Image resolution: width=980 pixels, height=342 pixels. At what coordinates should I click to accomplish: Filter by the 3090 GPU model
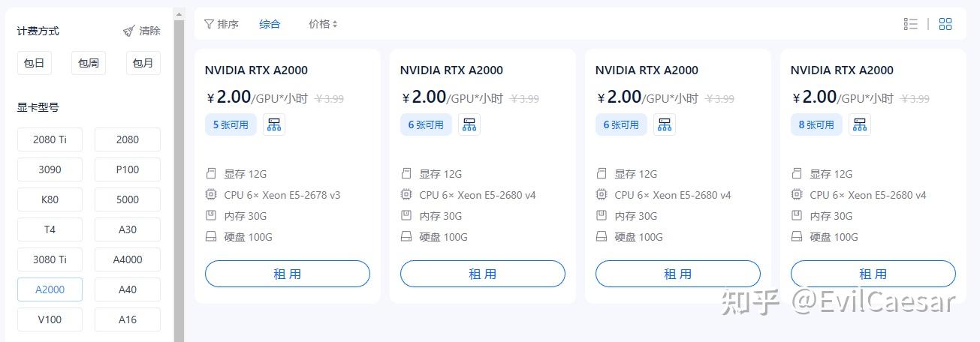(x=50, y=169)
